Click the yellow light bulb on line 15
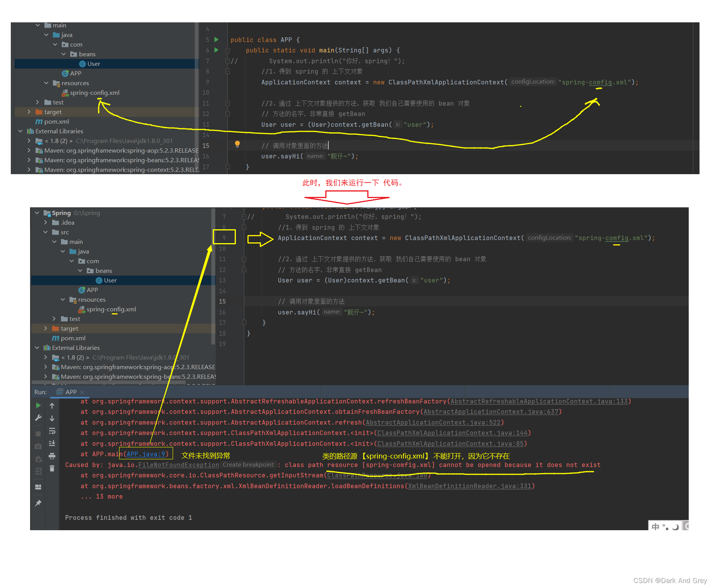Image resolution: width=713 pixels, height=588 pixels. pyautogui.click(x=237, y=144)
